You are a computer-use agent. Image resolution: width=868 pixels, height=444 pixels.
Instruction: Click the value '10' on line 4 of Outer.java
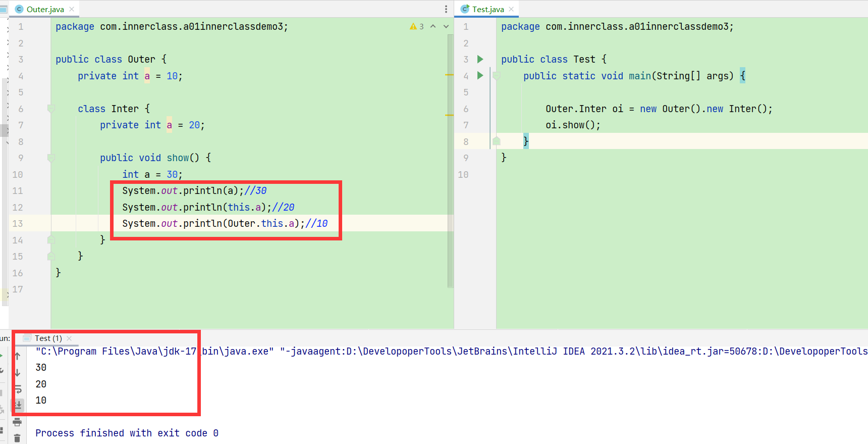click(172, 76)
